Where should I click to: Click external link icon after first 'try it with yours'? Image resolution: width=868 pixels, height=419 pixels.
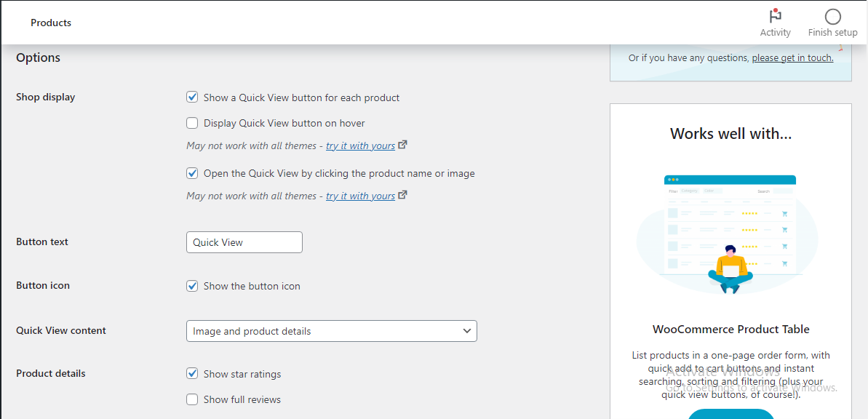tap(403, 145)
